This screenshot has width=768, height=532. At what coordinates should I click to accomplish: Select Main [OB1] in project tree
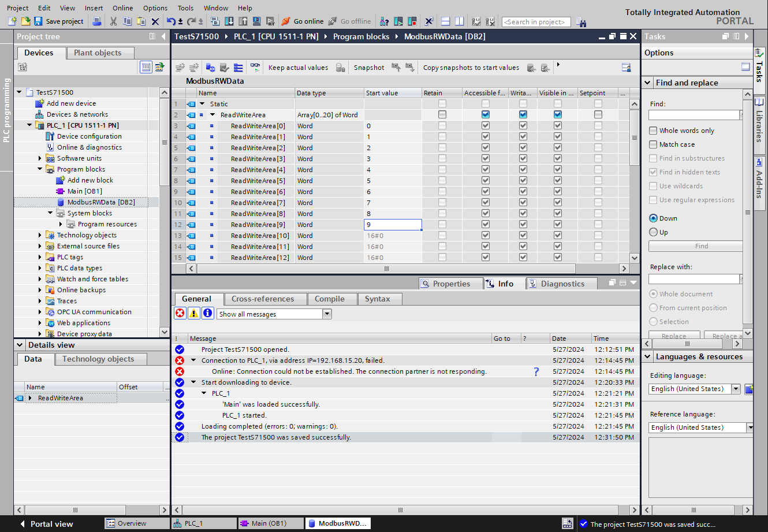[84, 191]
